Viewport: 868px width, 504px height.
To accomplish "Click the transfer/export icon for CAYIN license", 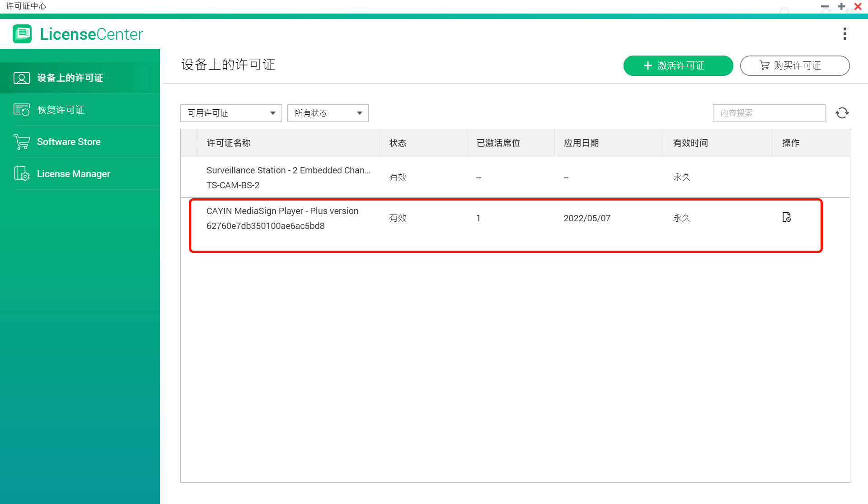I will point(786,217).
